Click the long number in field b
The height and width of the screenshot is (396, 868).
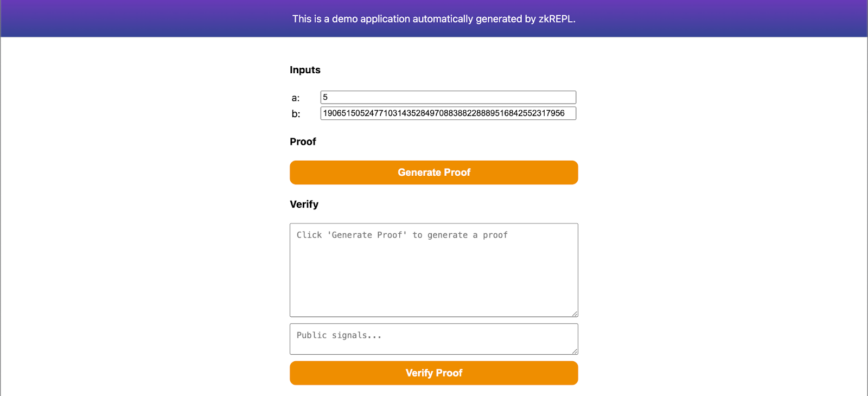pos(443,113)
